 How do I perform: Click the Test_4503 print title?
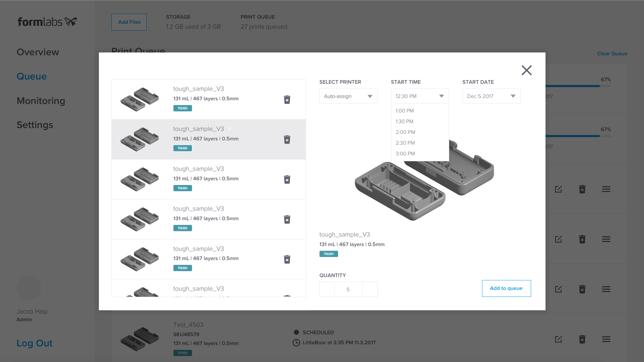[188, 324]
